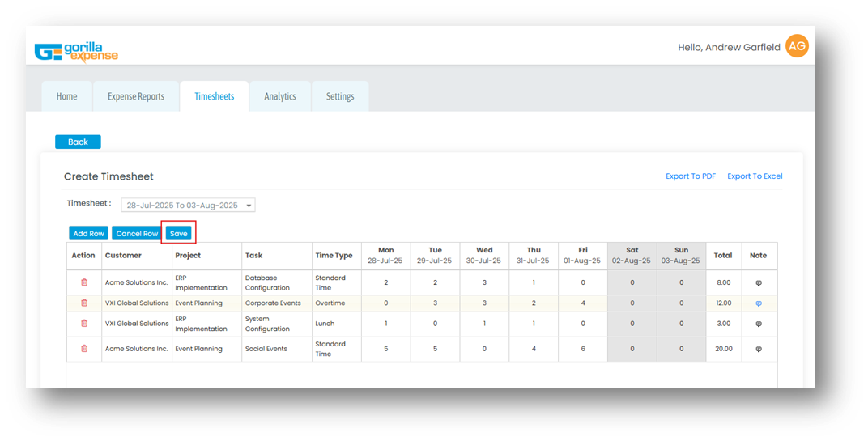Click Friday hours cell in Social Events row
Image resolution: width=868 pixels, height=441 pixels.
(583, 349)
